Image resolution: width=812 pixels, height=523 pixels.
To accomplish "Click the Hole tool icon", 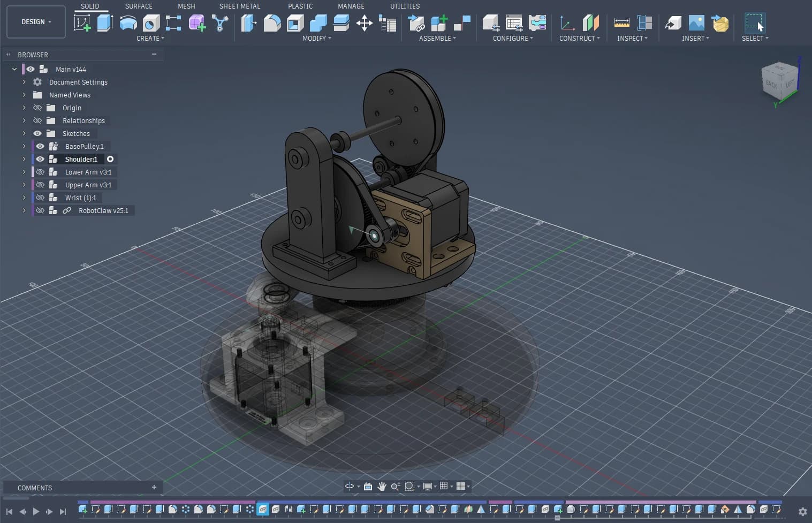I will pyautogui.click(x=151, y=23).
